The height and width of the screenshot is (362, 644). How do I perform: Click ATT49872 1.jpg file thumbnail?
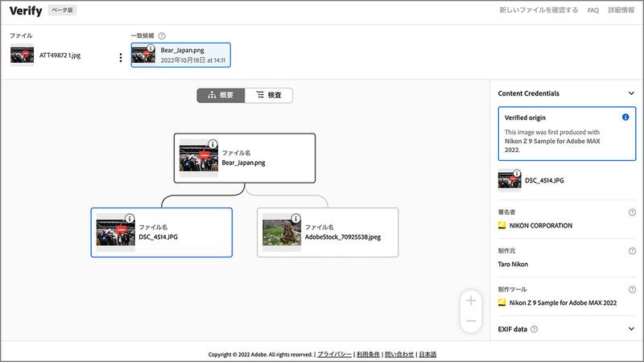(23, 55)
